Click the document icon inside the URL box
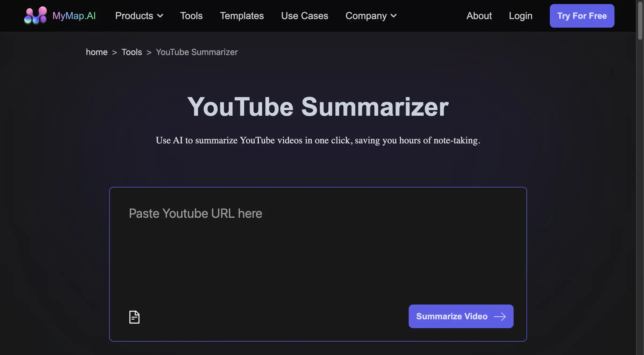The width and height of the screenshot is (644, 355). point(134,317)
